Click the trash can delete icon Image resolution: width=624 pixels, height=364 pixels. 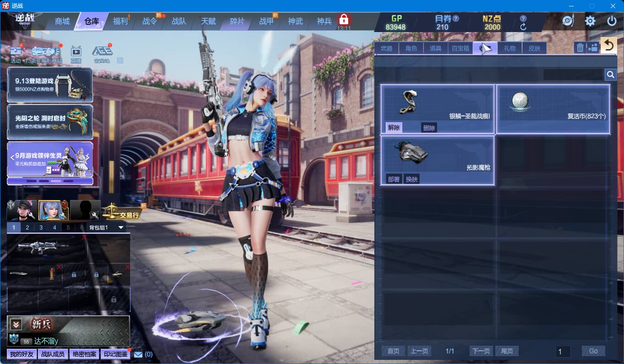[580, 48]
